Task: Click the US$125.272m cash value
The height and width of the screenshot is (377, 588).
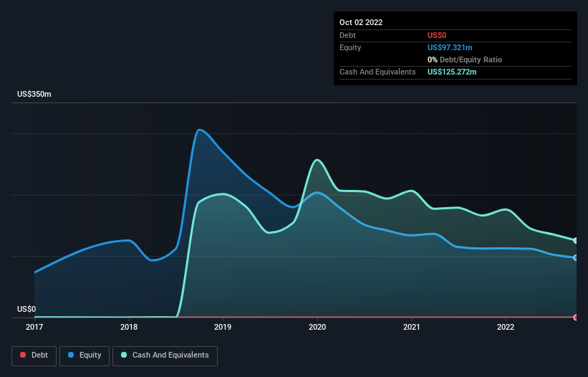Action: [x=452, y=72]
